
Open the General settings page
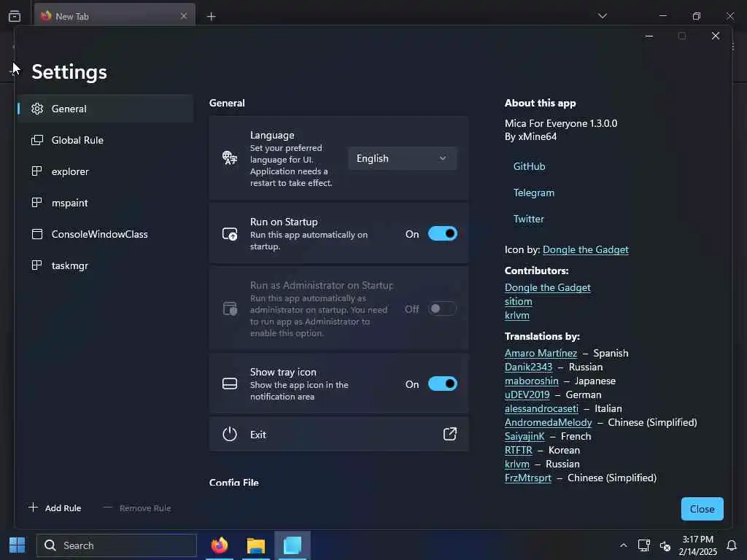(x=106, y=109)
